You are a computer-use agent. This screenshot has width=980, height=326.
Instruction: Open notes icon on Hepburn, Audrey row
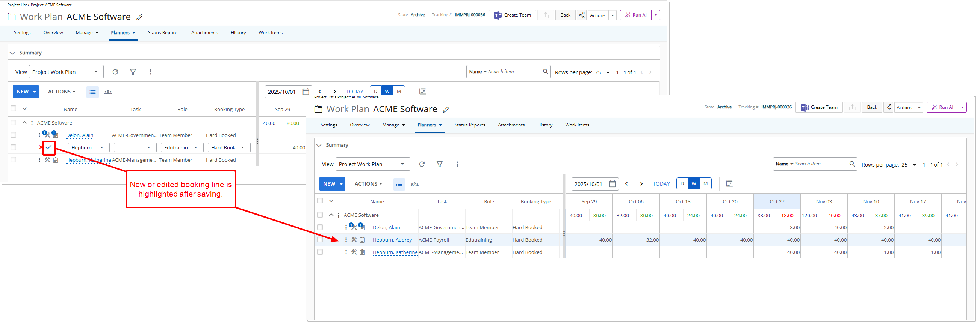[x=362, y=240]
